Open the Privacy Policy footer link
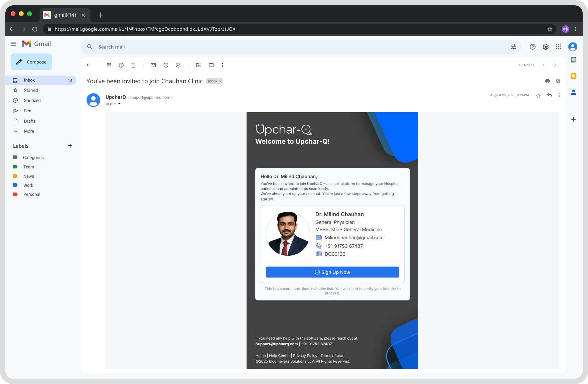Image resolution: width=588 pixels, height=384 pixels. (x=305, y=356)
